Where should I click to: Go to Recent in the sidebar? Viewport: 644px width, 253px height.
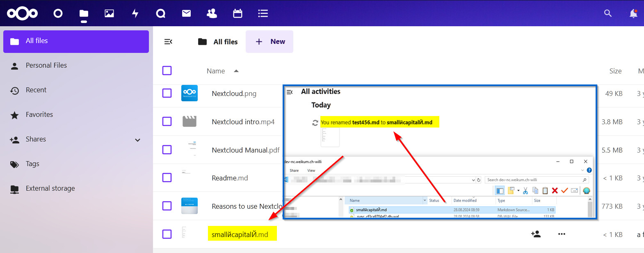(36, 90)
